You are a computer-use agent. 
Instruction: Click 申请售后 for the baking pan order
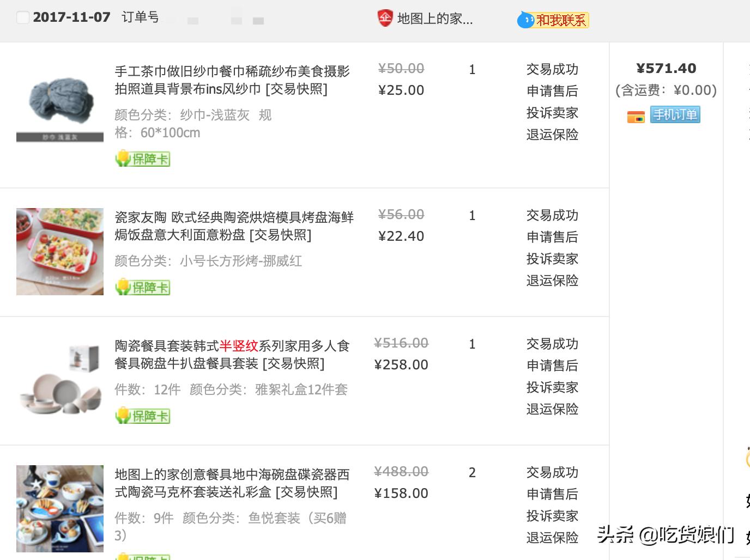[x=552, y=237]
